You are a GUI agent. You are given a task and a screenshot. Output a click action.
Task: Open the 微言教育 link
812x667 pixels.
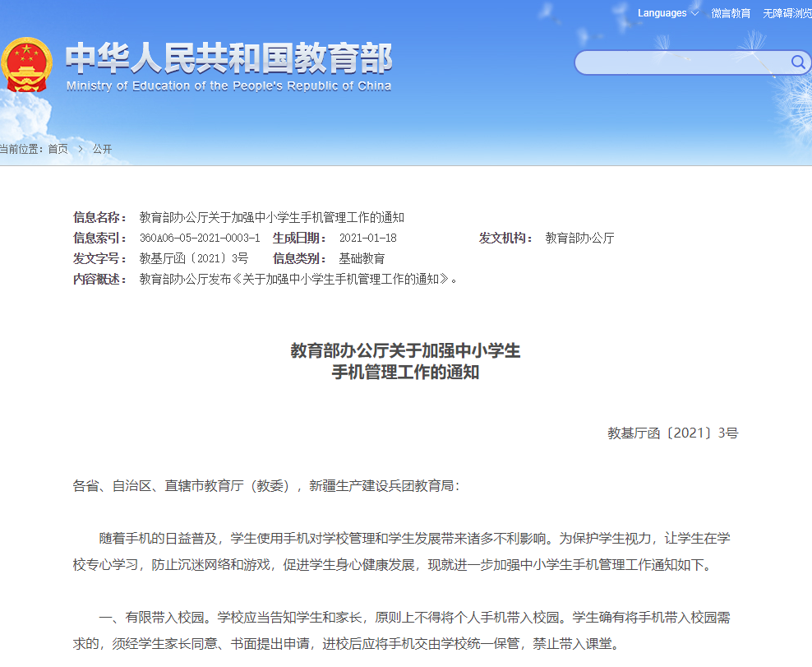[x=731, y=13]
